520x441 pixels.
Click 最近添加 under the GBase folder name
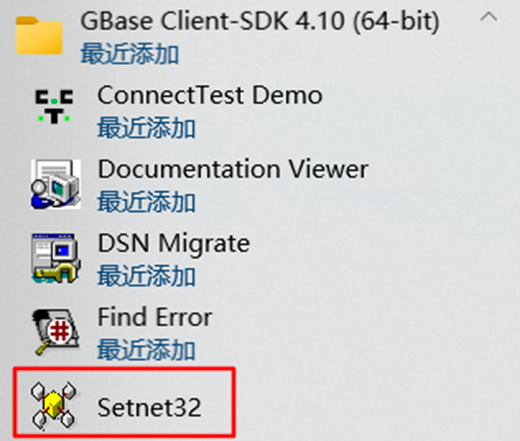coord(130,54)
